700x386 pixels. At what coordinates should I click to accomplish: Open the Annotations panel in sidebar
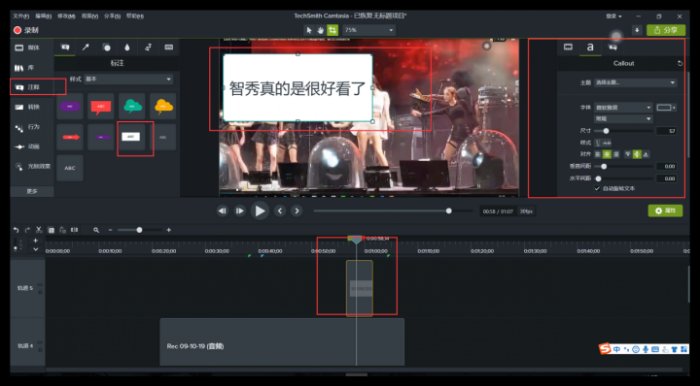[x=28, y=87]
